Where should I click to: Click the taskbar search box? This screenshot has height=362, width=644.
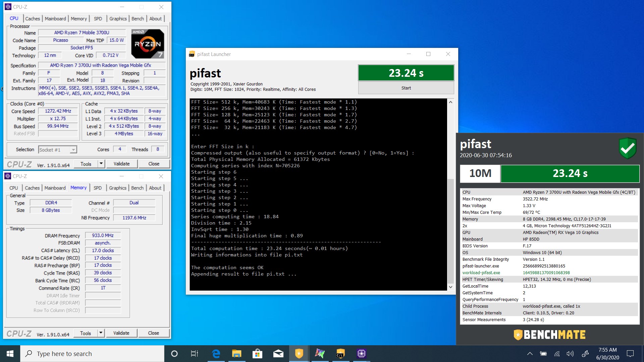[x=92, y=354]
